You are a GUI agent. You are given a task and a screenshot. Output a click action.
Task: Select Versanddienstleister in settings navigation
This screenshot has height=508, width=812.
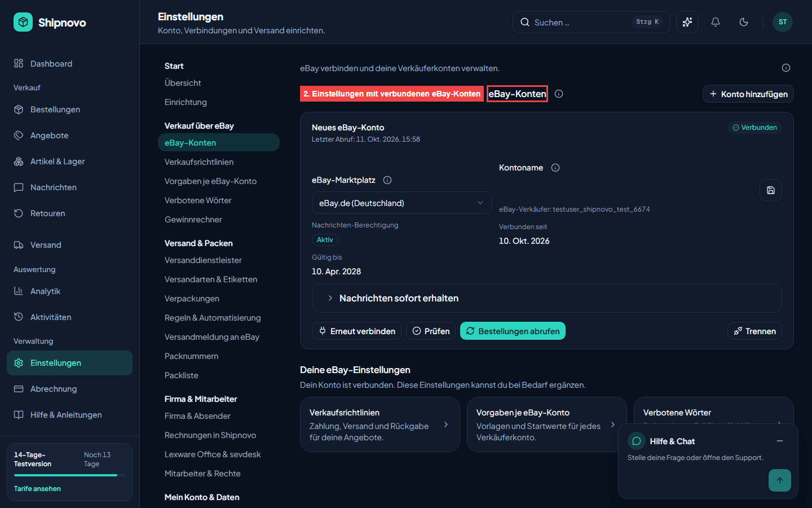click(219, 260)
